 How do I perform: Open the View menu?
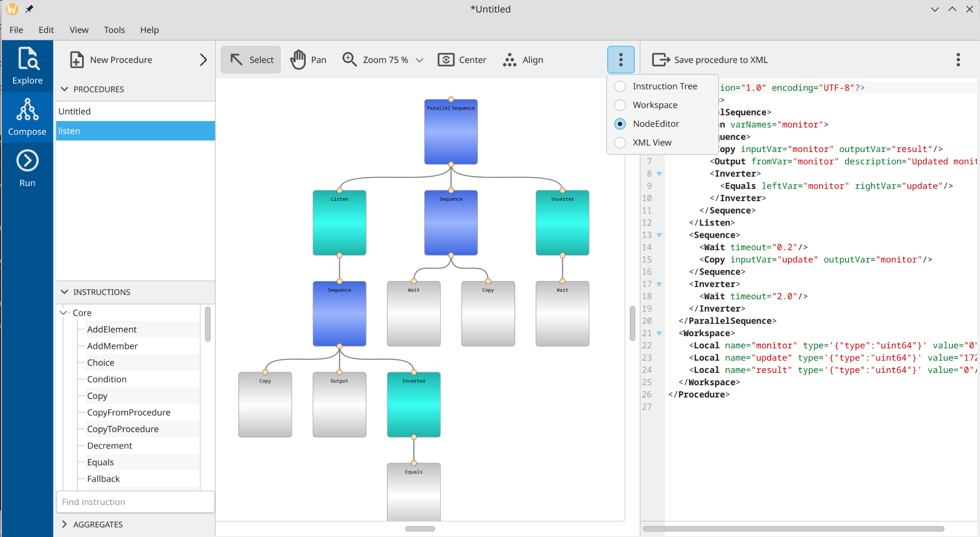point(79,30)
